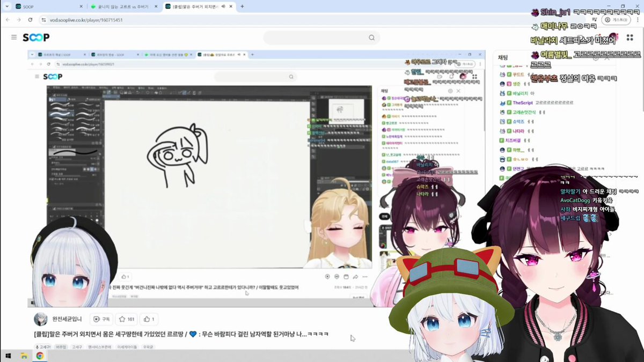Reload the page in the browser
This screenshot has width=644, height=362.
[x=30, y=20]
